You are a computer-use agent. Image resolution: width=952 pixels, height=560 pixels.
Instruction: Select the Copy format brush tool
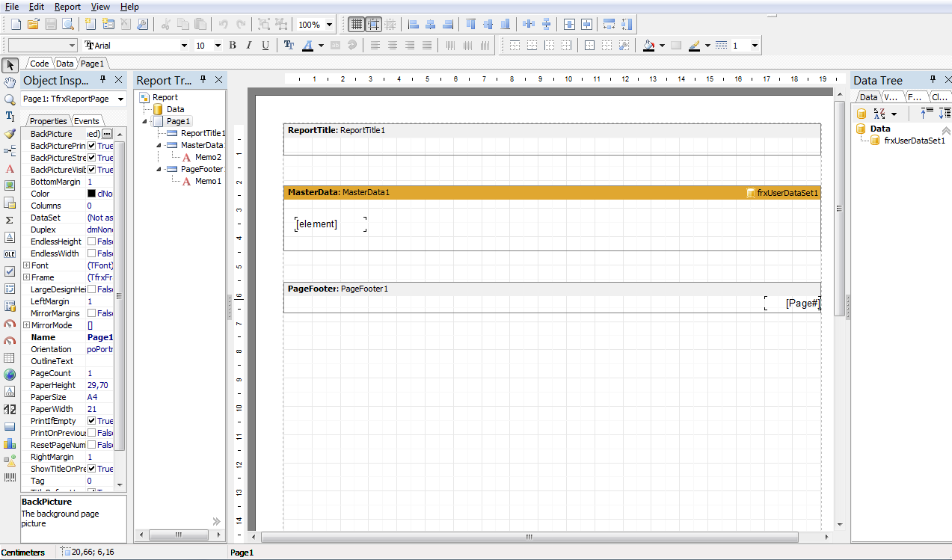click(10, 134)
